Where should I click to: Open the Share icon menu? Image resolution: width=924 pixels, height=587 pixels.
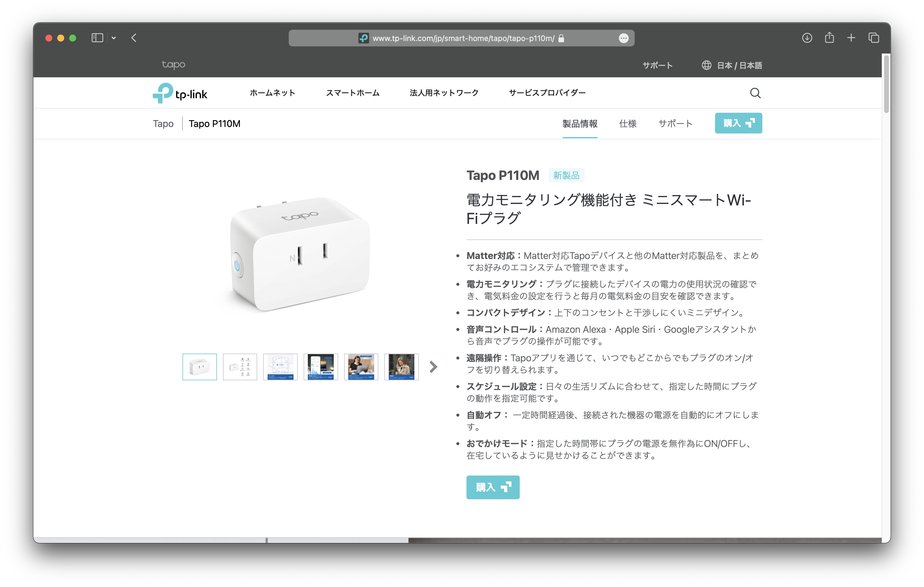(829, 37)
